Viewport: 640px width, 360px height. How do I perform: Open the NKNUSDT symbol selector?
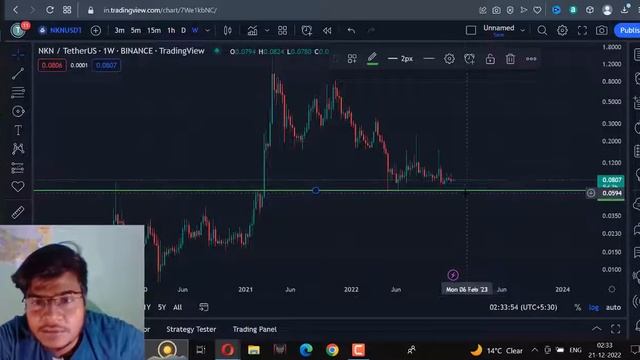coord(60,30)
